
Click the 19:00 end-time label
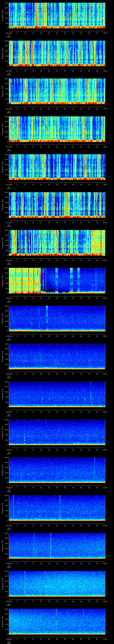point(105,184)
